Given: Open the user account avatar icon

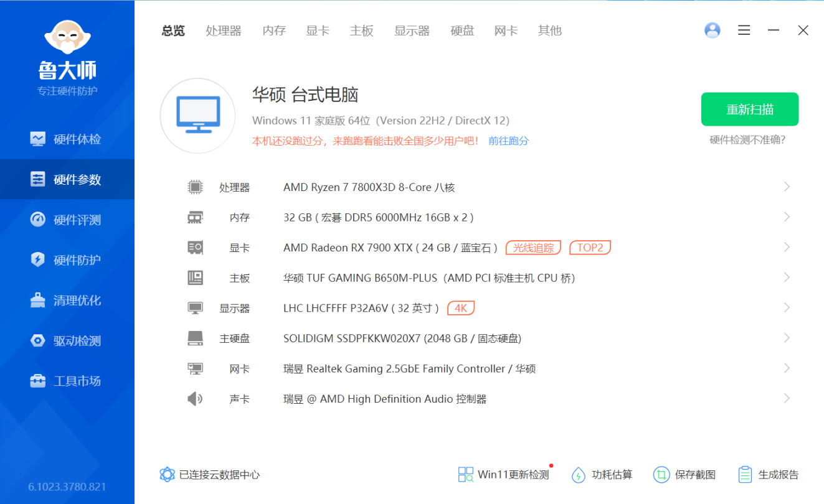Looking at the screenshot, I should [x=712, y=30].
